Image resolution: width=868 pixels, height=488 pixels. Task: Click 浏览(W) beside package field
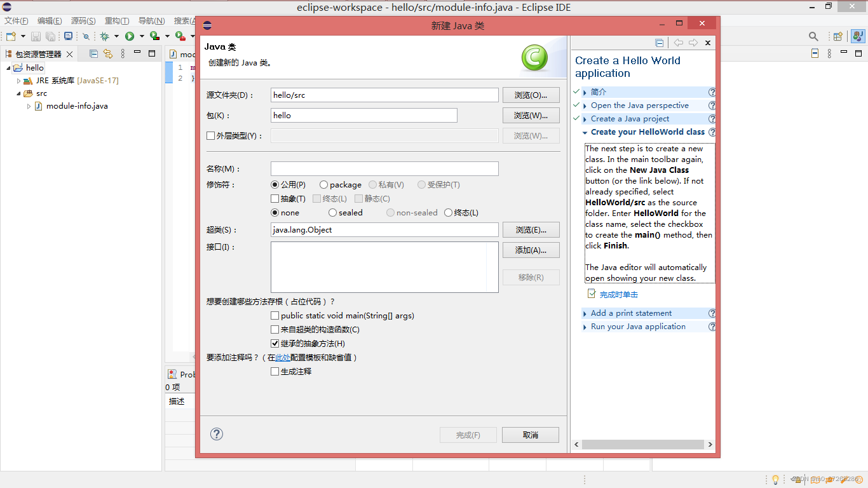pyautogui.click(x=531, y=116)
